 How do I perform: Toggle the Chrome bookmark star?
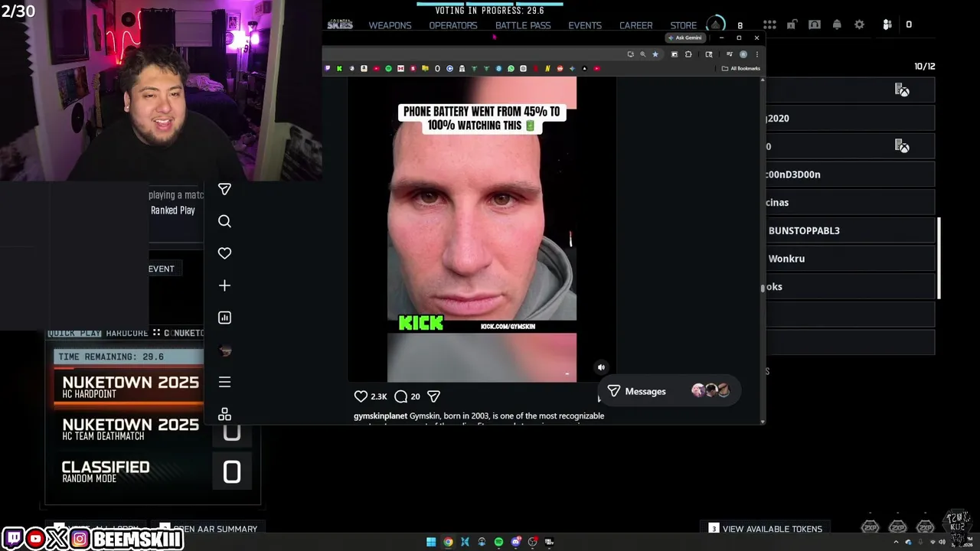click(655, 54)
